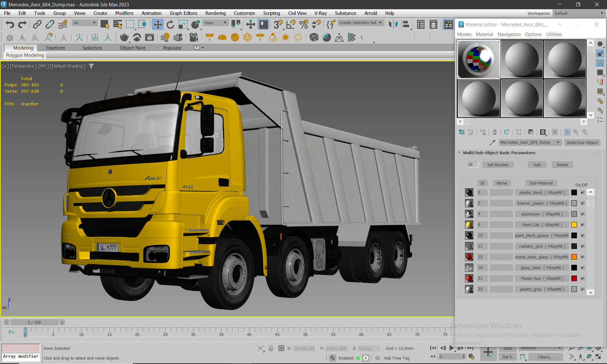
Task: Click the Reset Material trash icon
Action: click(495, 132)
